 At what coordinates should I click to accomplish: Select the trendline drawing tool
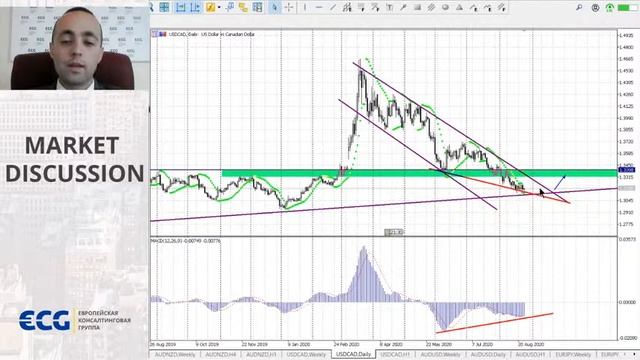click(333, 7)
